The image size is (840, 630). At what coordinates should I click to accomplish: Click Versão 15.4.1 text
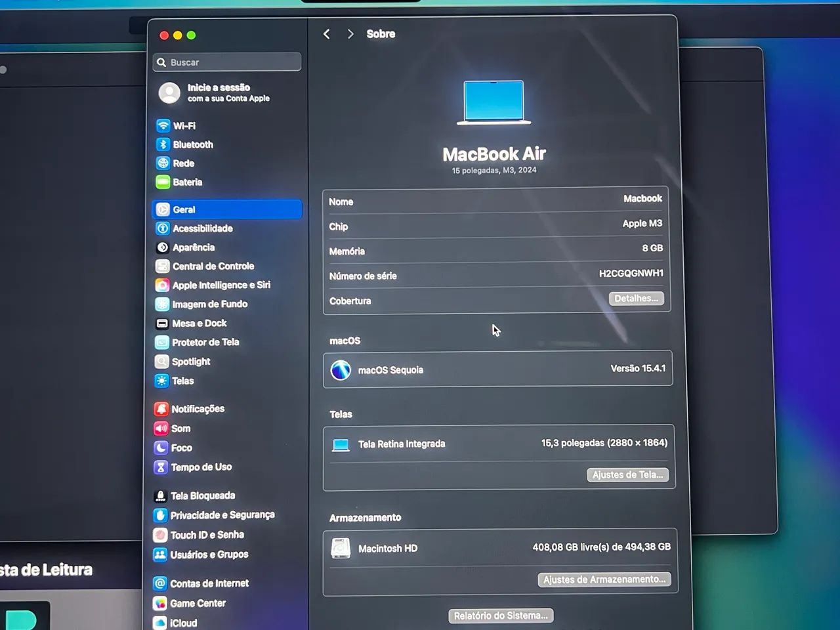pos(638,368)
